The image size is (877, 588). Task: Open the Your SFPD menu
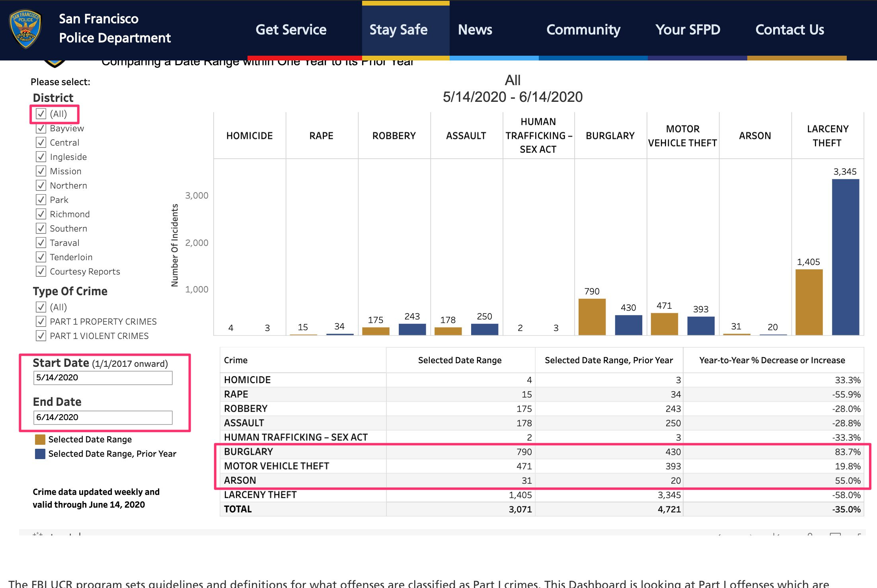coord(688,29)
